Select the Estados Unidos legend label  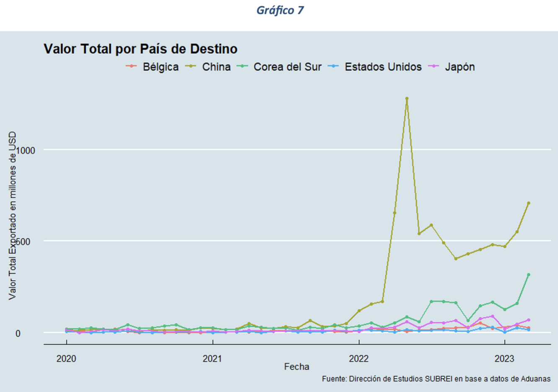coord(383,67)
